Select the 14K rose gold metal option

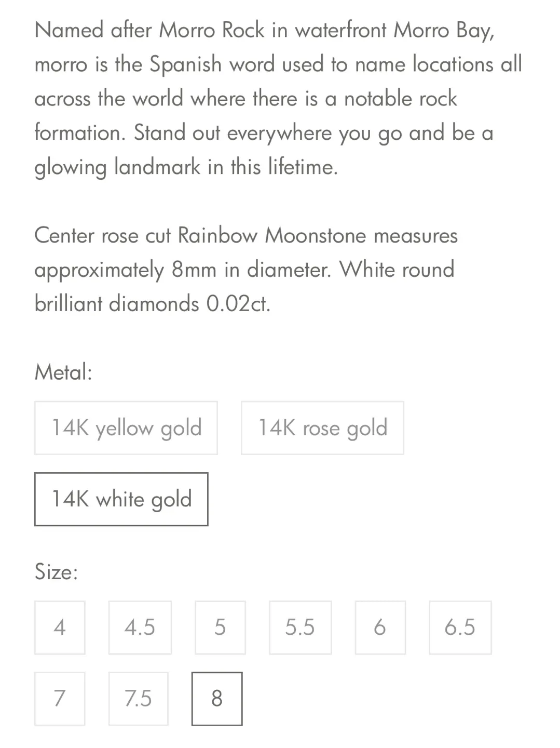(322, 428)
